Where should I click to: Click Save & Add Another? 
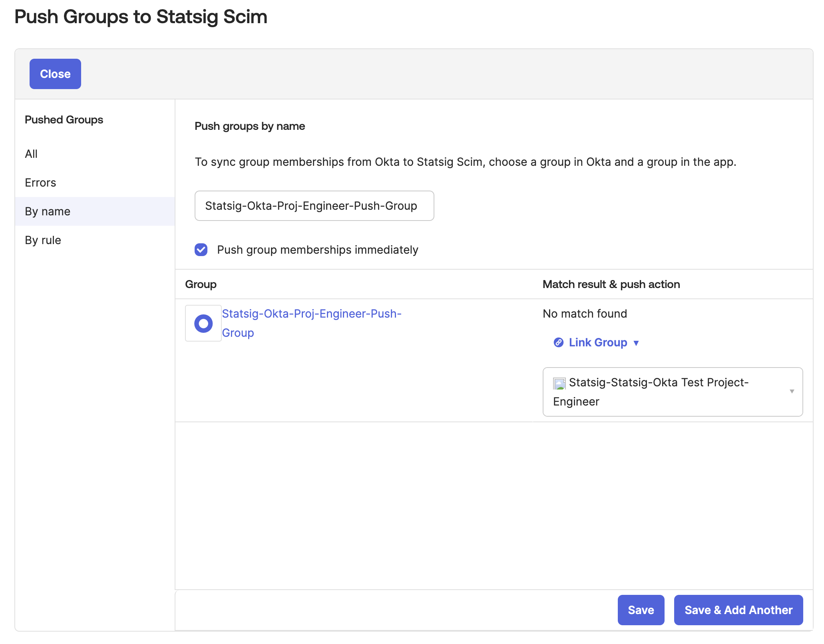[x=738, y=610]
